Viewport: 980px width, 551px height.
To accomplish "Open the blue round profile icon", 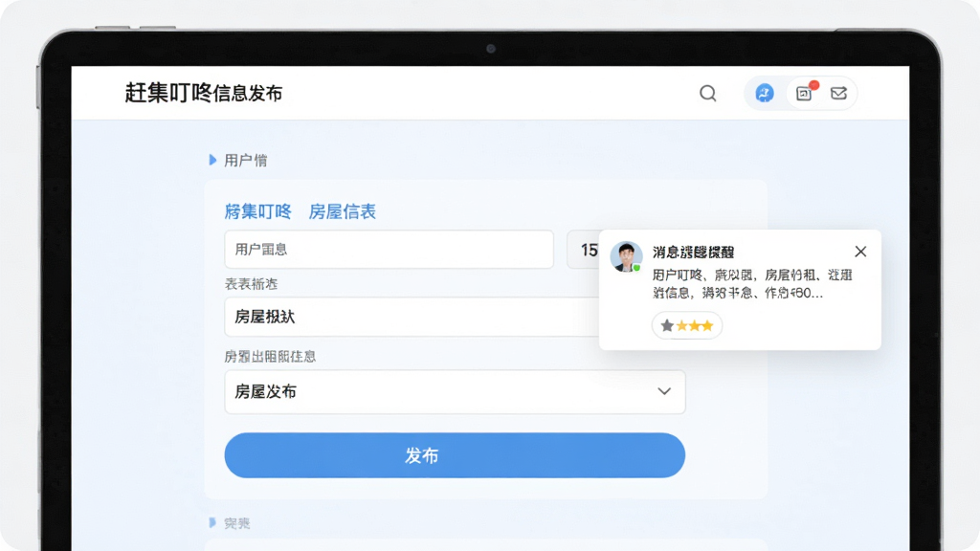I will click(x=765, y=93).
